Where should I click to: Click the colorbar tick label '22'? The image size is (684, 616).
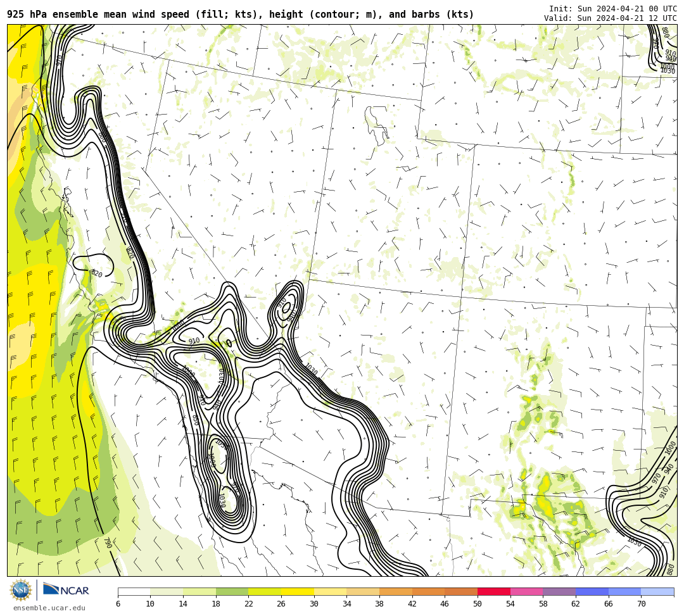click(249, 604)
